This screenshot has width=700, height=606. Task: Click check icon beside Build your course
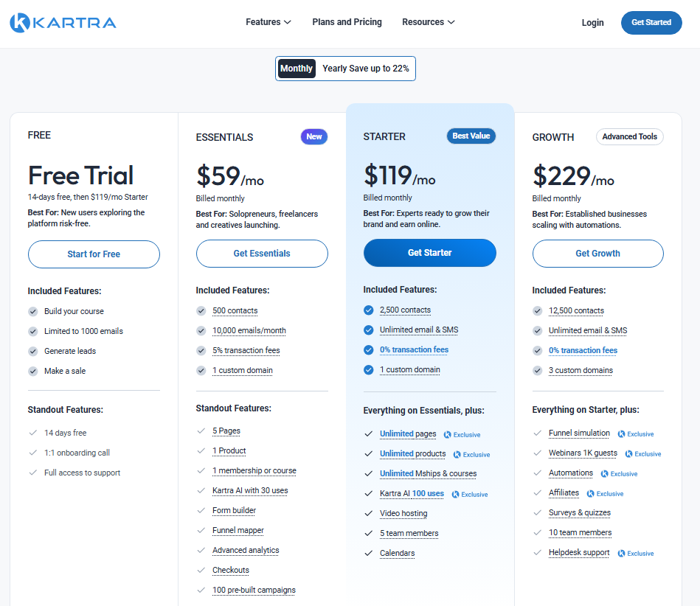click(33, 311)
